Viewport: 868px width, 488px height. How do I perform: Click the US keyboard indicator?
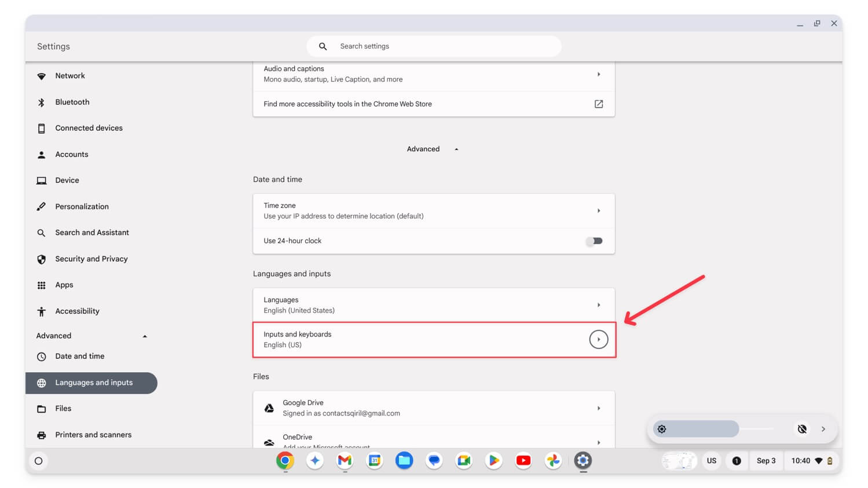point(711,461)
